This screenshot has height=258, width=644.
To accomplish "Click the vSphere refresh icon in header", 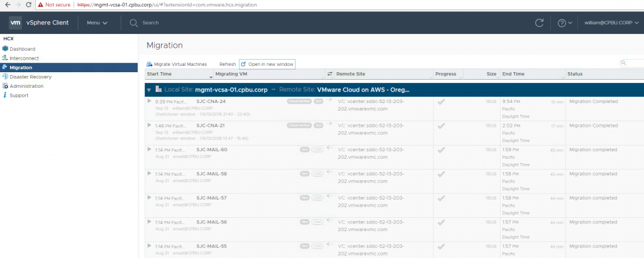I will tap(539, 23).
